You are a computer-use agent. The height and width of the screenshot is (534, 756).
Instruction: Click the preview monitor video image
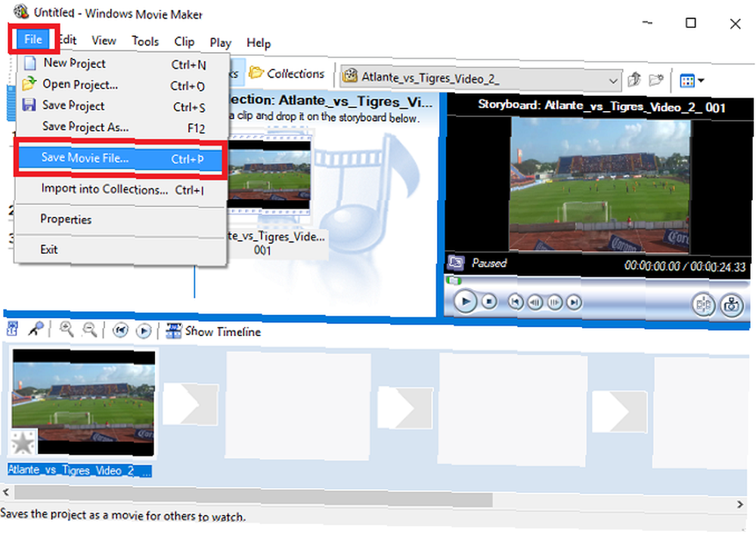pyautogui.click(x=600, y=185)
